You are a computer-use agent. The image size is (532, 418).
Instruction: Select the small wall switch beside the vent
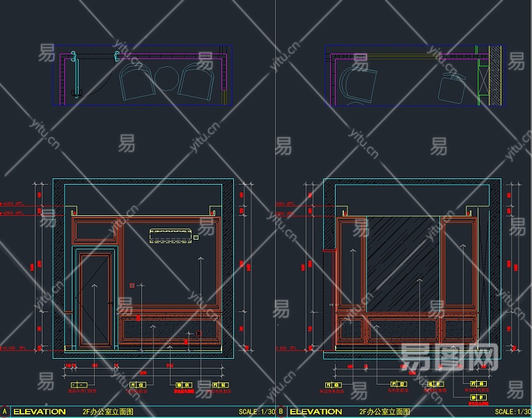[x=196, y=238]
